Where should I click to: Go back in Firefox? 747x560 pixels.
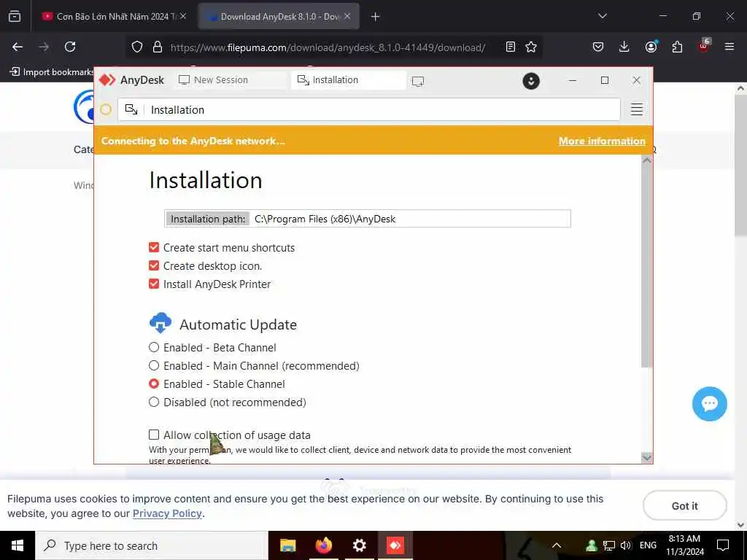[x=18, y=47]
